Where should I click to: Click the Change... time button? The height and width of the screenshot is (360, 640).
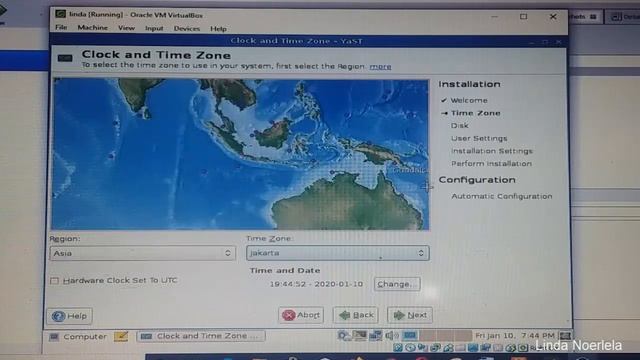coord(397,284)
